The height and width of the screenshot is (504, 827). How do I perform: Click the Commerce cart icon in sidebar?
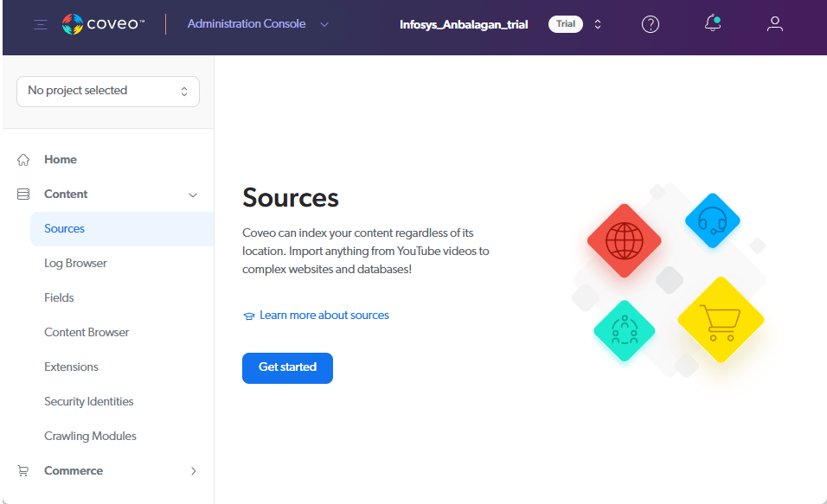[x=23, y=471]
